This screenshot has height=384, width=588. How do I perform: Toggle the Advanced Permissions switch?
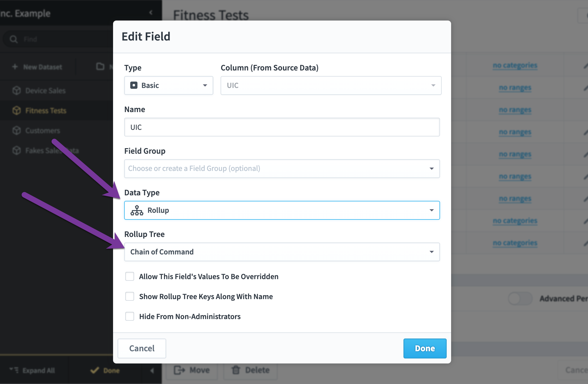click(x=520, y=299)
